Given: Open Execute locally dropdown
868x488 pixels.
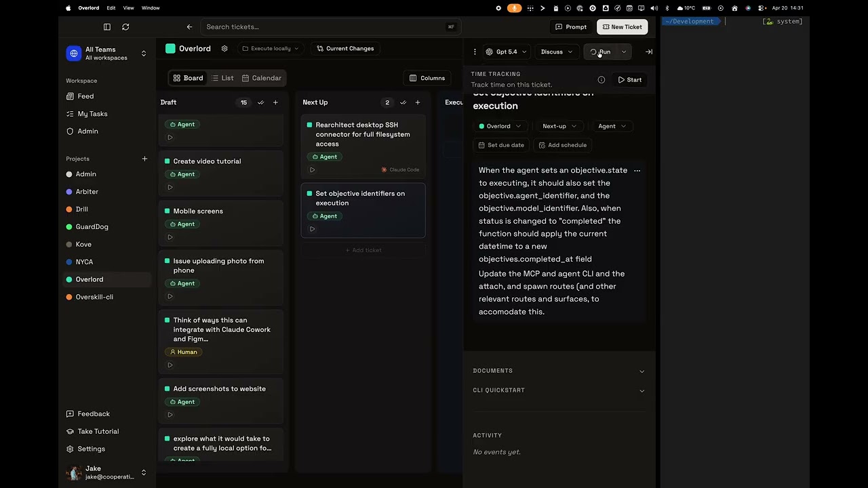Looking at the screenshot, I should coord(270,49).
